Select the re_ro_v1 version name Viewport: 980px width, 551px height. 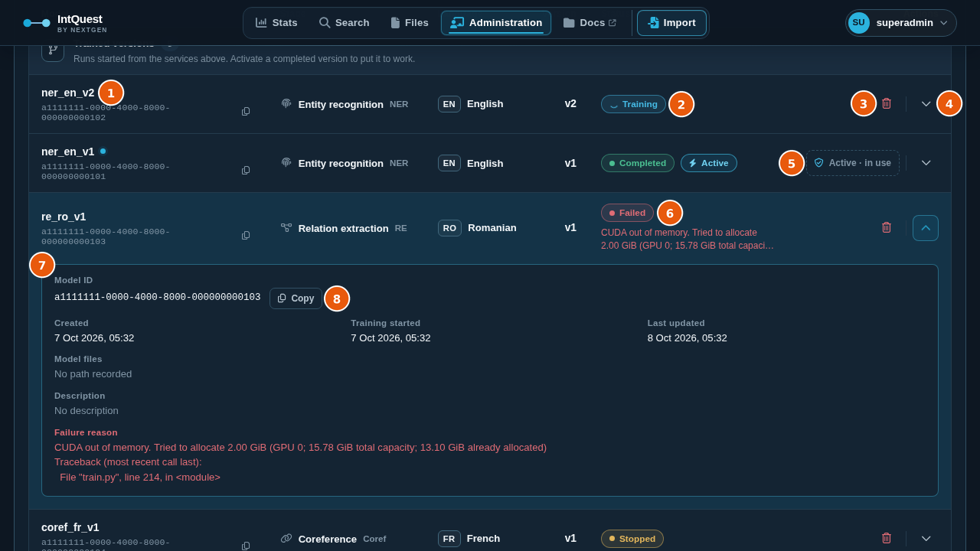point(64,217)
